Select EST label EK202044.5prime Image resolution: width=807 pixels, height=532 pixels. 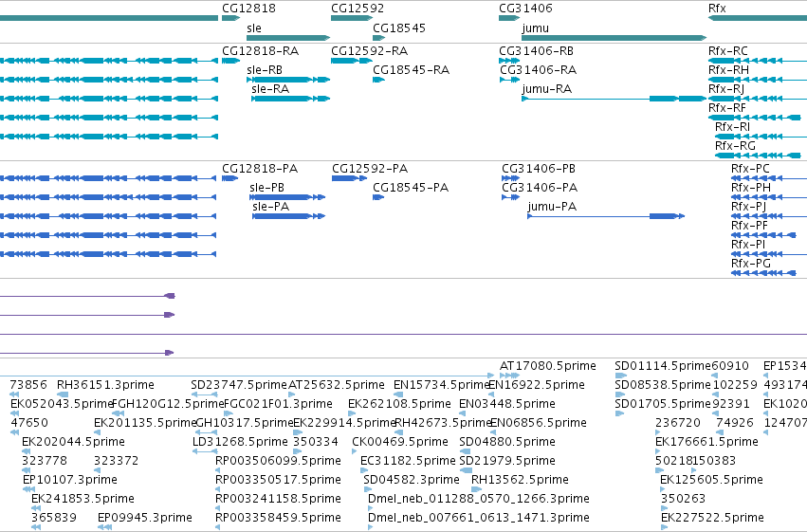[x=73, y=442]
